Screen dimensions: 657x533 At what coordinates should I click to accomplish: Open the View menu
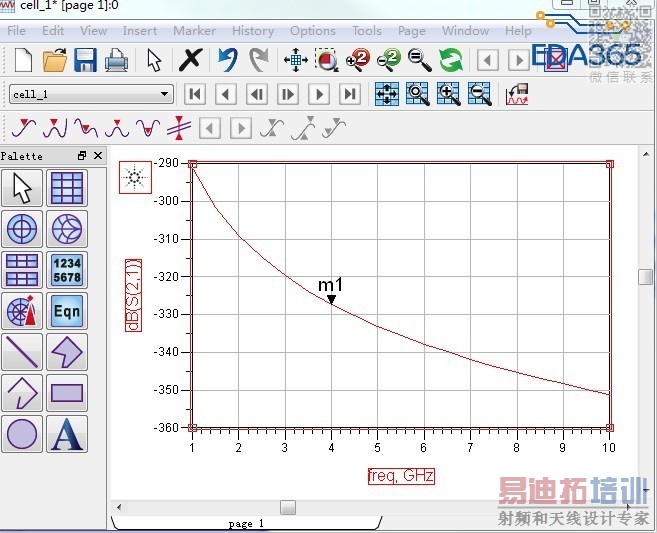(x=93, y=31)
